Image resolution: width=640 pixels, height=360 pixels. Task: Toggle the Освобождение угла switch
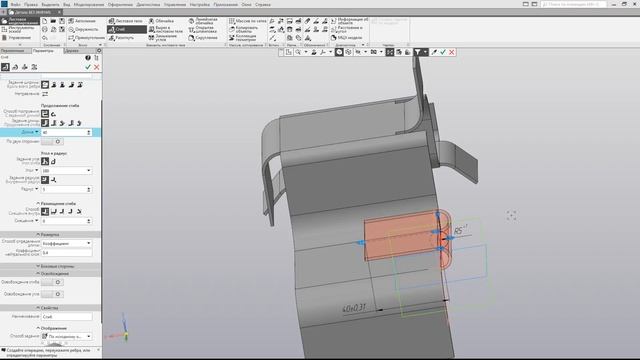coord(53,294)
